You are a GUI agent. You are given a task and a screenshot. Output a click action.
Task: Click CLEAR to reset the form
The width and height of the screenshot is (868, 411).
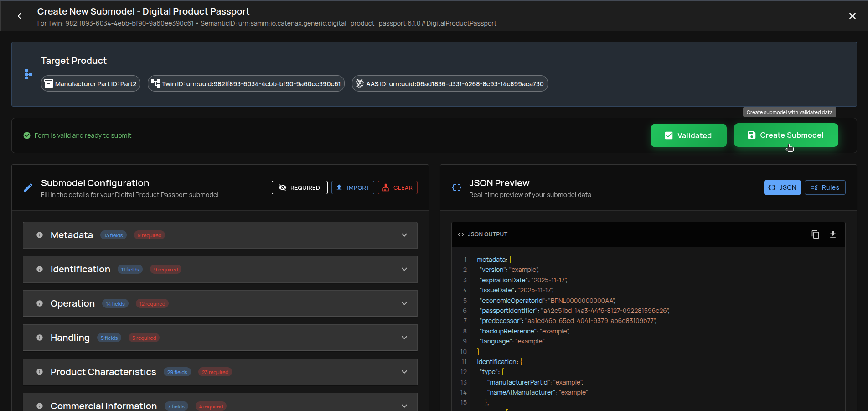point(397,187)
